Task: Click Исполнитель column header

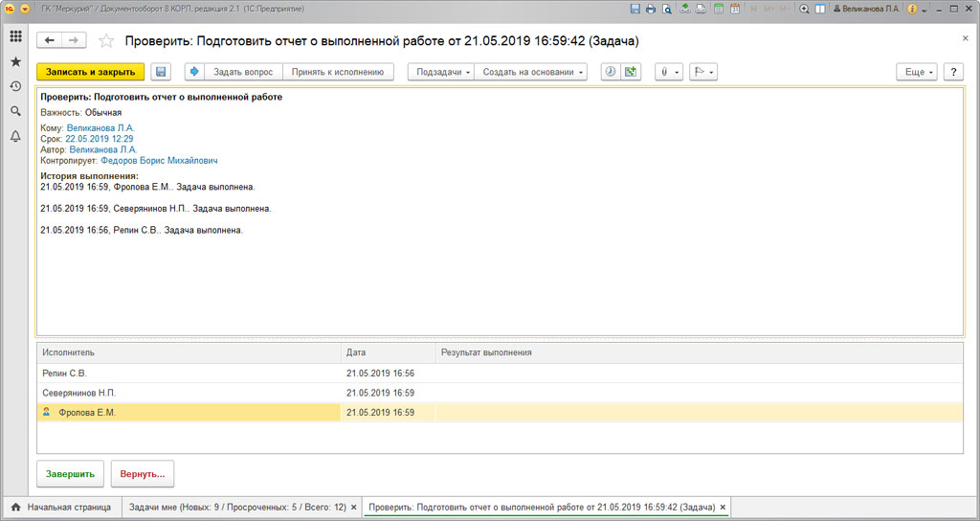Action: click(x=189, y=352)
